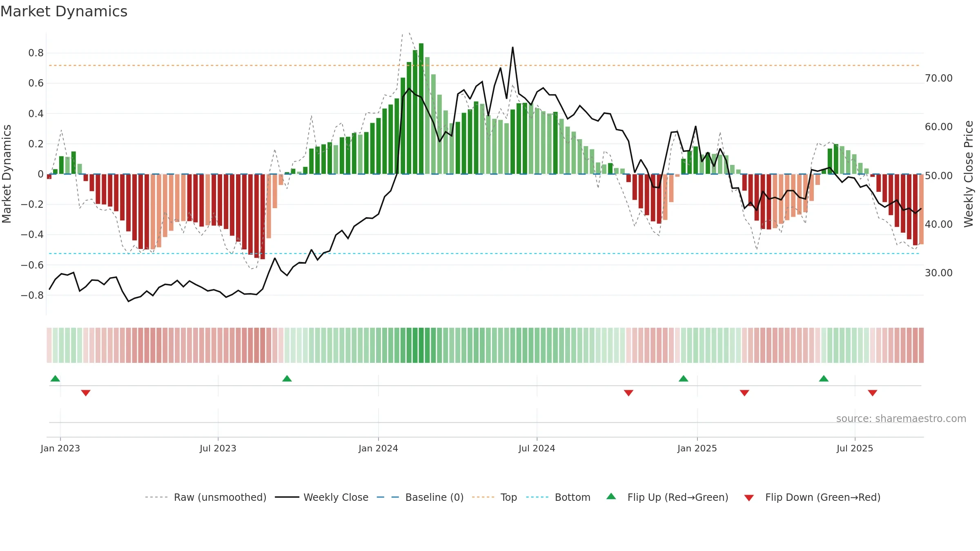
Task: Select the flip-down marker after Jul 2025
Action: coord(873,393)
